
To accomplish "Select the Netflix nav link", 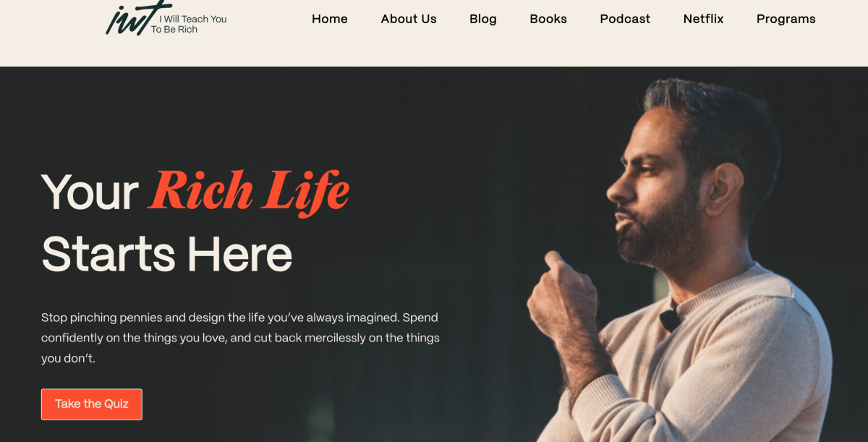I will point(703,19).
